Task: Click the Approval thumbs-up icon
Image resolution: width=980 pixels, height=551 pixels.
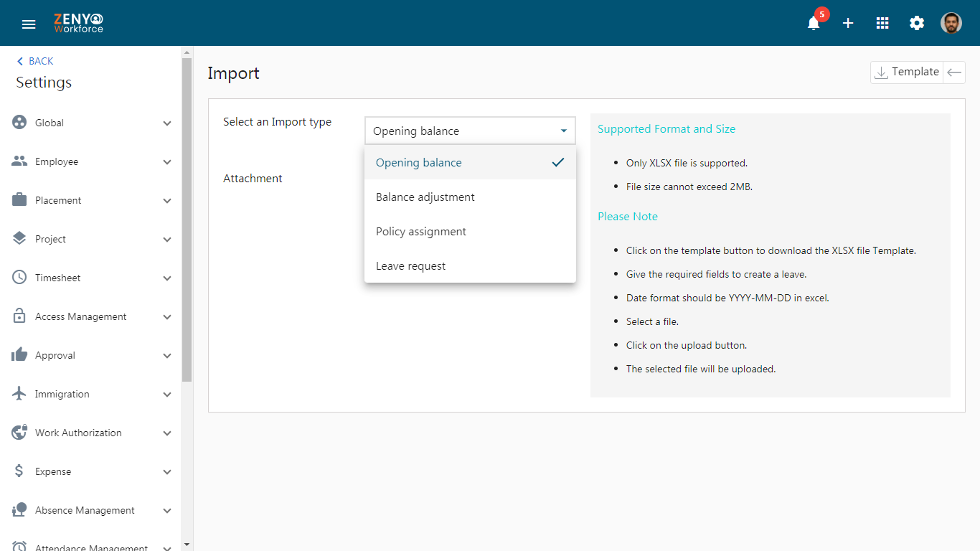Action: (x=19, y=355)
